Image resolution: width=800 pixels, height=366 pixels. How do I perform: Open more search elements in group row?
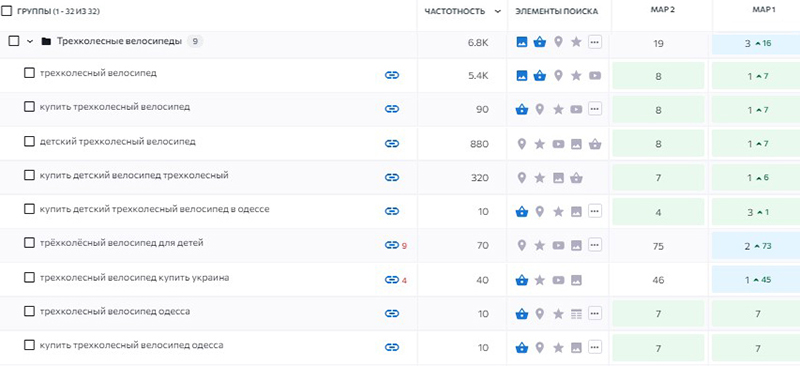[594, 42]
